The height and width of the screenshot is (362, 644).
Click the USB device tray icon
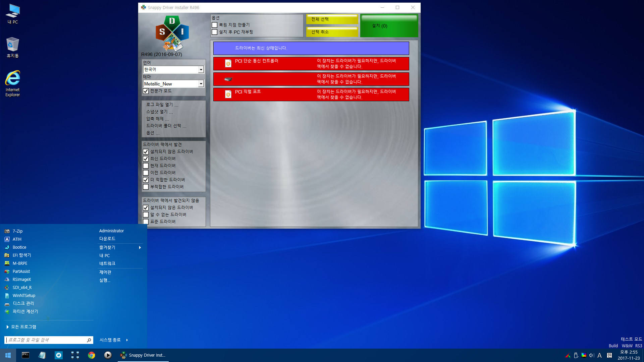coord(576,355)
